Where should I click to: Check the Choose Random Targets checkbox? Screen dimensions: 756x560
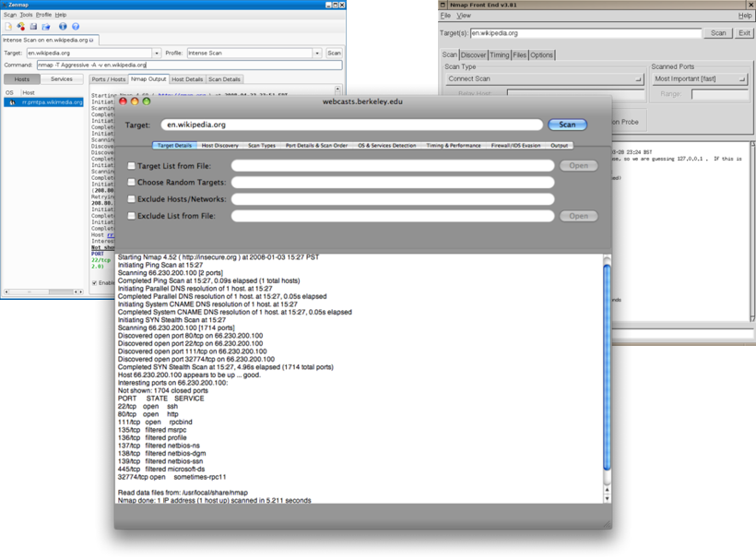coord(131,183)
